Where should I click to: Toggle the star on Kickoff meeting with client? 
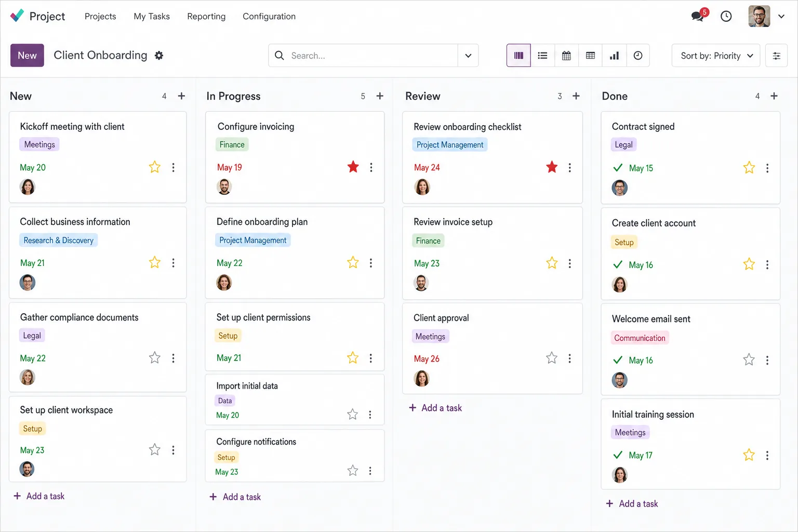tap(155, 167)
